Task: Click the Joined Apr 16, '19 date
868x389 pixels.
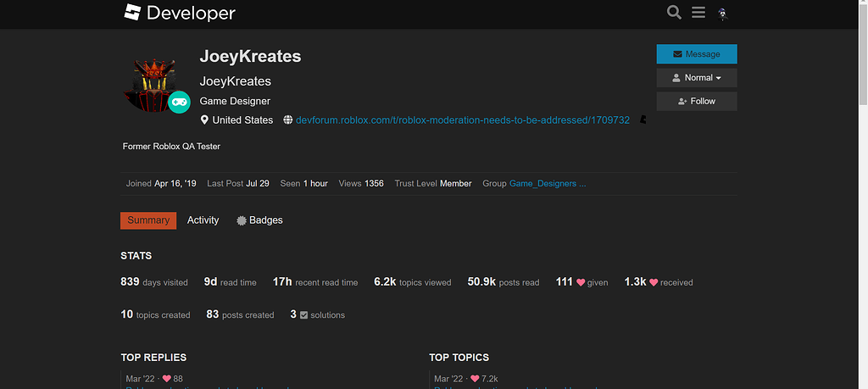Action: point(161,184)
